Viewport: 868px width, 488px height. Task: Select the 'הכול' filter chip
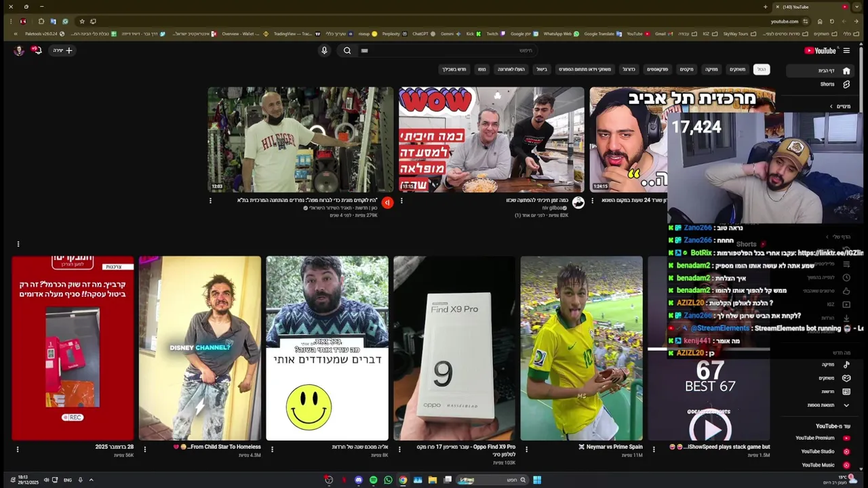coord(762,69)
